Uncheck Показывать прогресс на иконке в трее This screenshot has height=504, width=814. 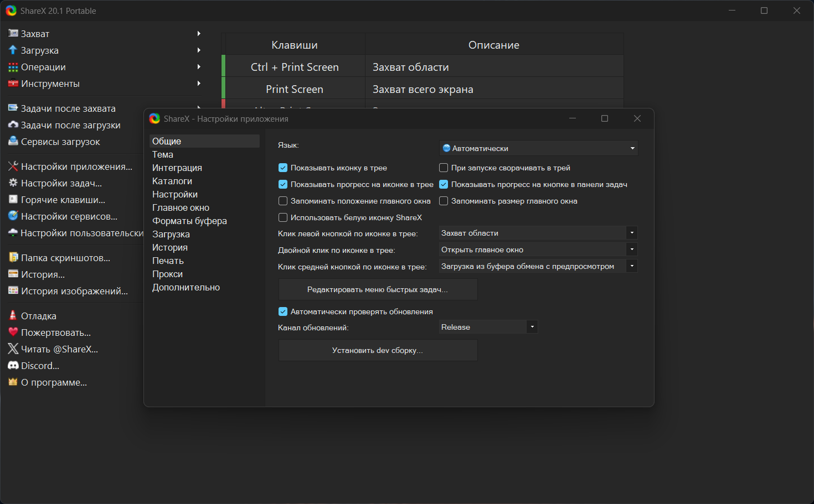click(x=283, y=184)
